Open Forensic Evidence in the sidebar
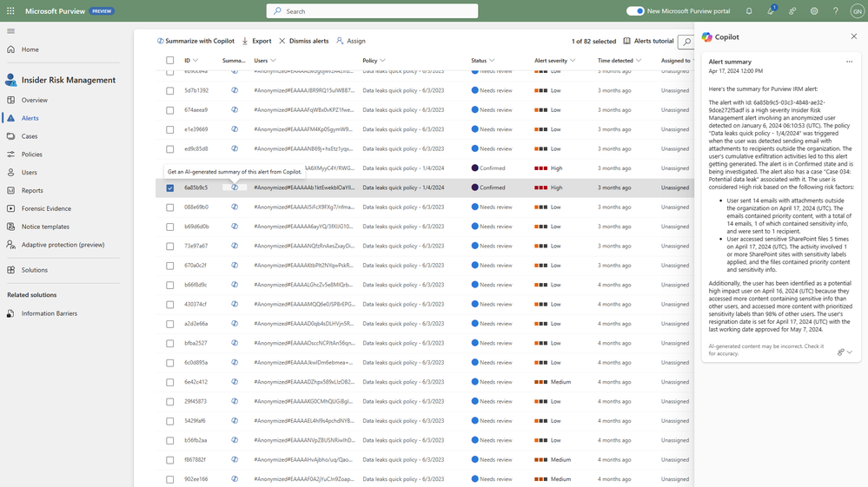 tap(46, 208)
